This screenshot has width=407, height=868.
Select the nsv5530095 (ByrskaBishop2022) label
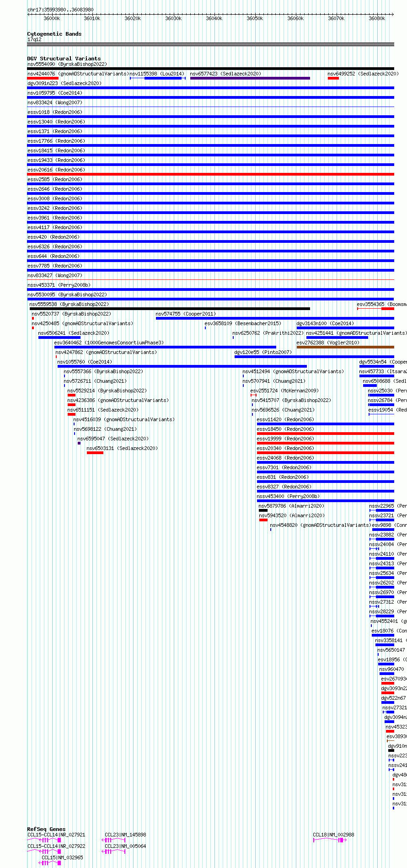(x=67, y=295)
